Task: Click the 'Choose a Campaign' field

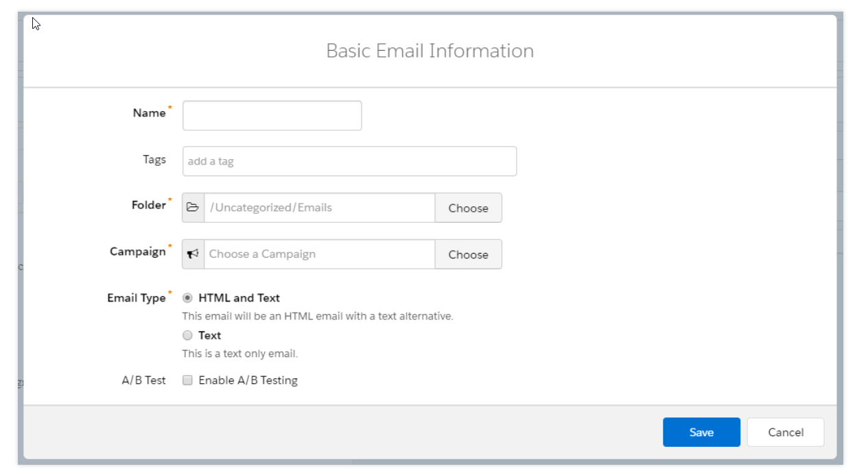Action: coord(319,254)
